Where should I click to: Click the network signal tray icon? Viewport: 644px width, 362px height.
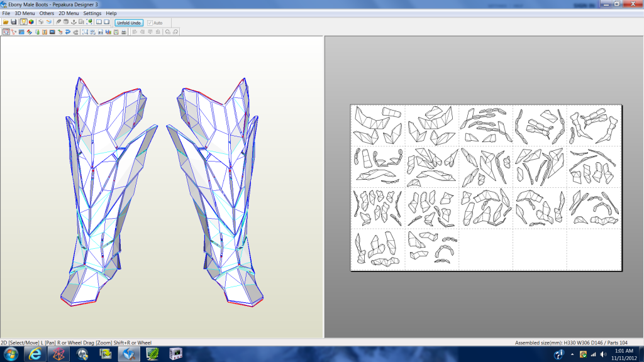[x=593, y=354]
